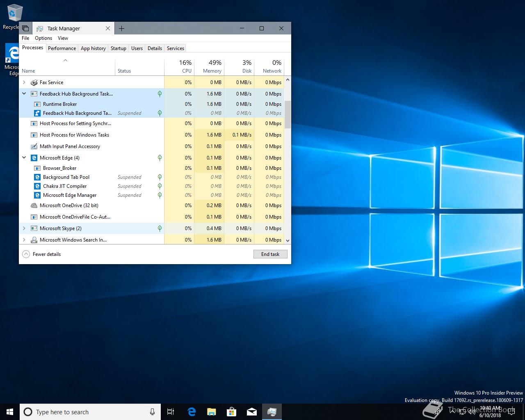Sort by the CPU column header
Image resolution: width=525 pixels, height=420 pixels.
(x=179, y=67)
